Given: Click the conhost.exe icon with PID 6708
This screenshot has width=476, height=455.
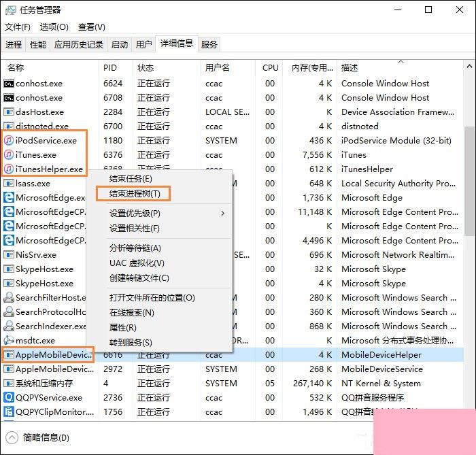Looking at the screenshot, I should (8, 98).
